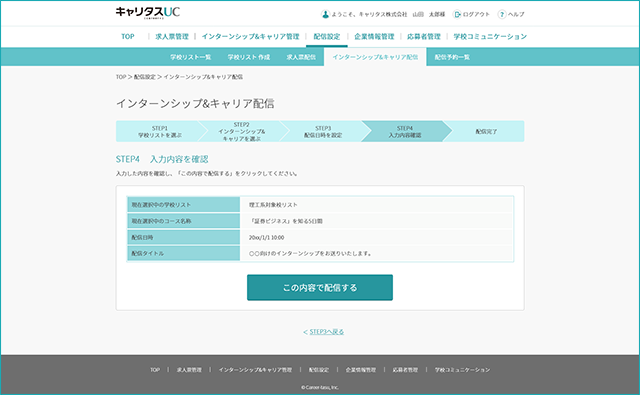Viewport: 640px width, 395px height.
Task: Click the copyright text in footer
Action: click(x=320, y=387)
